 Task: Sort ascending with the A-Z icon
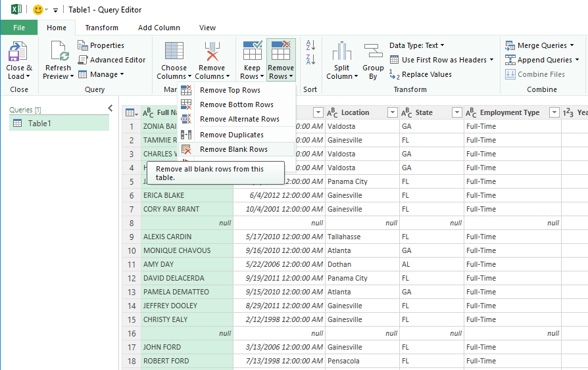[310, 45]
